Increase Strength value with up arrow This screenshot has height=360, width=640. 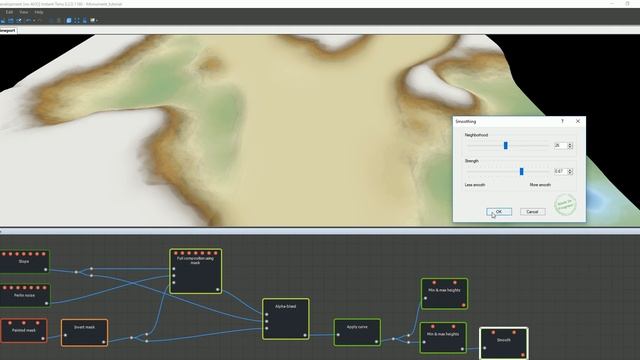click(x=570, y=170)
